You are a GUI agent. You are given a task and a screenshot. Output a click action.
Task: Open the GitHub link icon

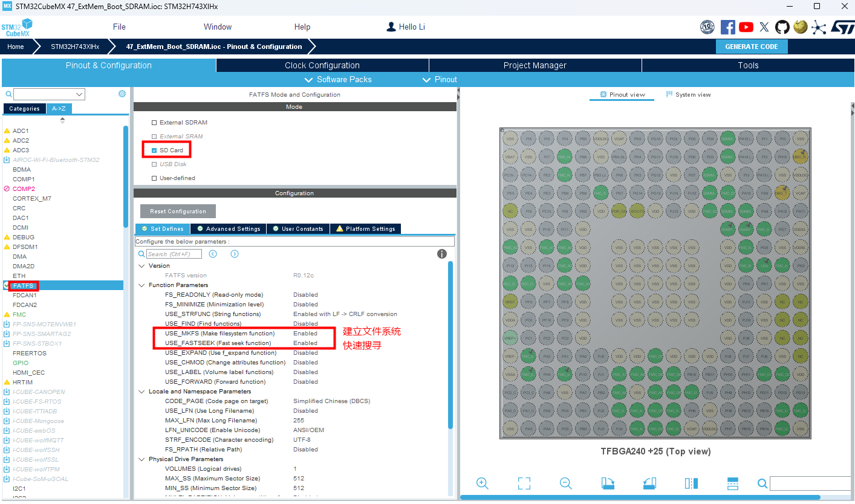click(x=782, y=27)
